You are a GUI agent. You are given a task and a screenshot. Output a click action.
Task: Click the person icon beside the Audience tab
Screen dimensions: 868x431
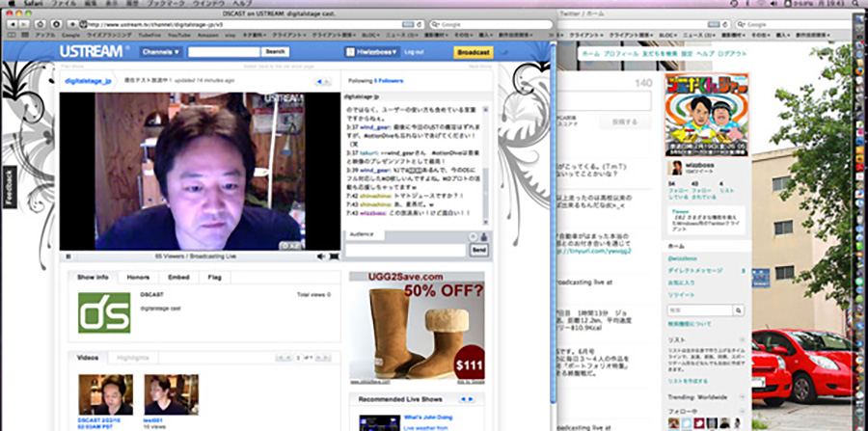[x=483, y=236]
